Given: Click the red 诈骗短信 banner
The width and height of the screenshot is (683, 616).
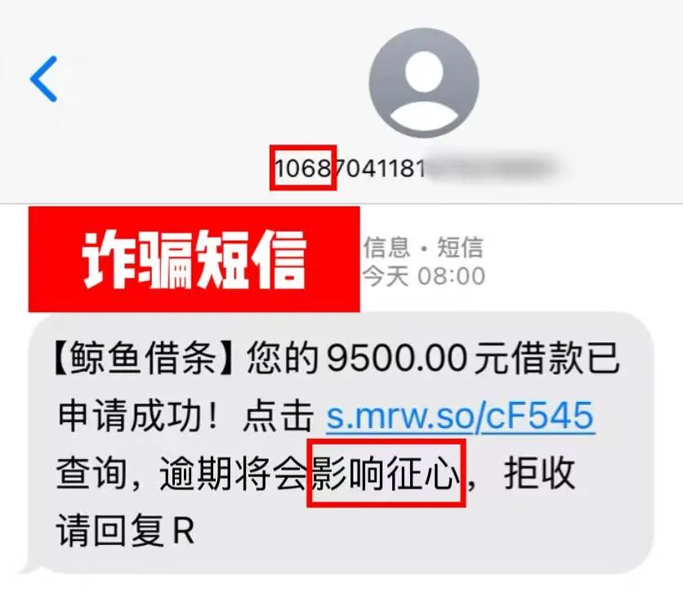Looking at the screenshot, I should coord(194,259).
